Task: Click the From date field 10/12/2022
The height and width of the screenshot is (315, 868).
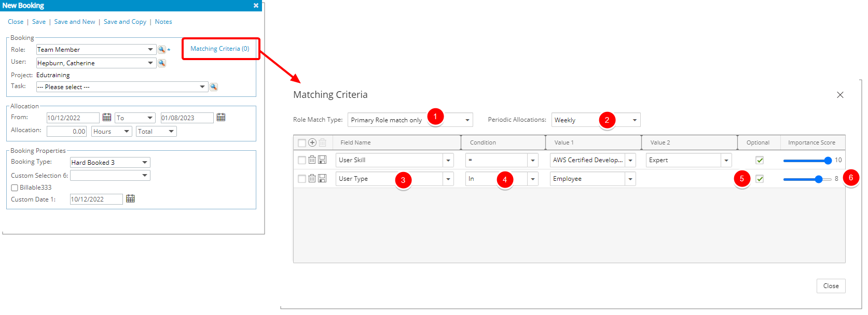Action: tap(73, 118)
